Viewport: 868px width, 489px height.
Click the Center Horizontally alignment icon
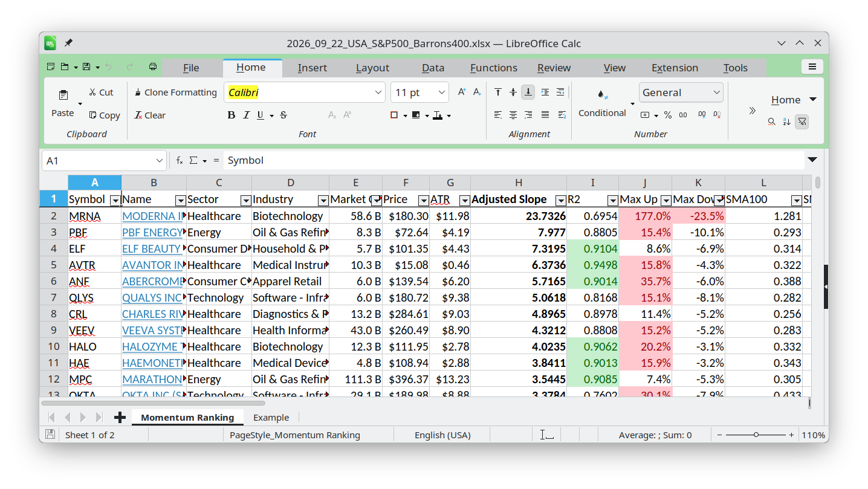click(513, 115)
